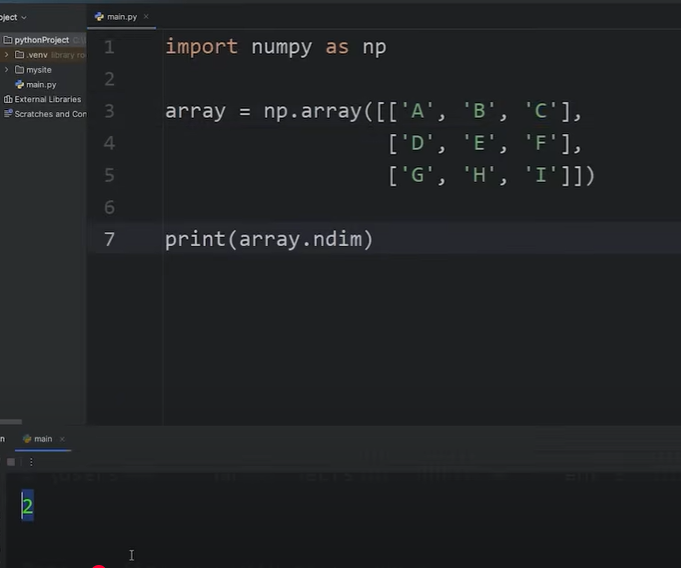The image size is (681, 568).
Task: Select the .venv folder in project tree
Action: pyautogui.click(x=37, y=55)
